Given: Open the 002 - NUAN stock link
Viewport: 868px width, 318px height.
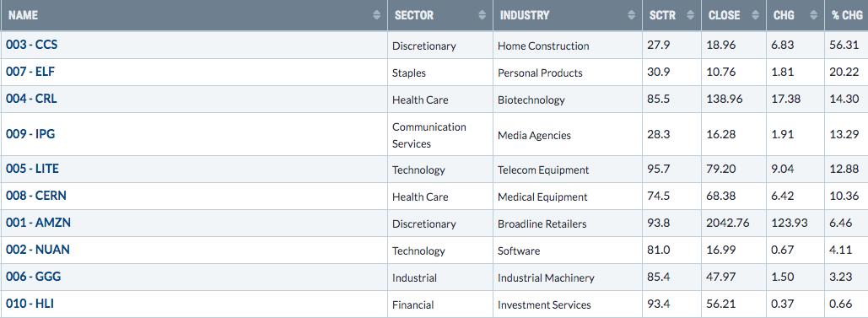Looking at the screenshot, I should coord(38,250).
